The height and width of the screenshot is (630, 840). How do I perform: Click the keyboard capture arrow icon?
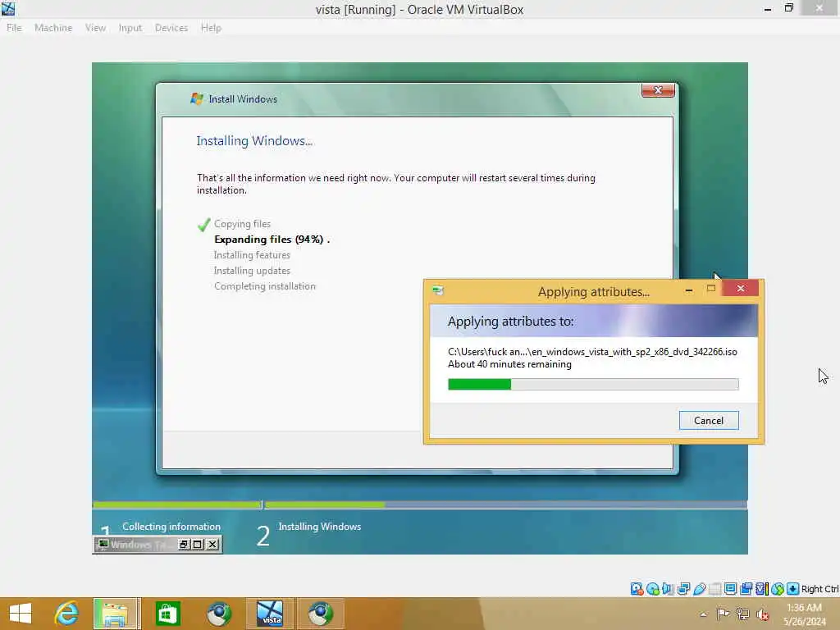point(793,589)
